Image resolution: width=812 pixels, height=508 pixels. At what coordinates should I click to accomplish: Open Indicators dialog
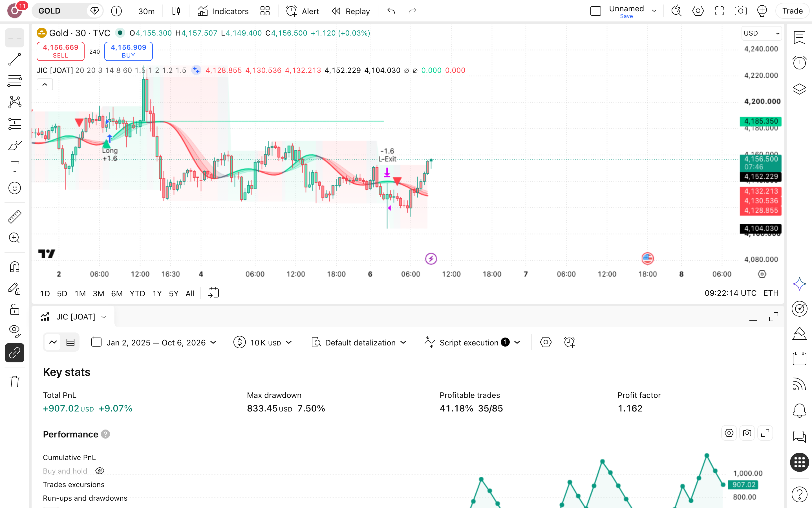coord(223,11)
